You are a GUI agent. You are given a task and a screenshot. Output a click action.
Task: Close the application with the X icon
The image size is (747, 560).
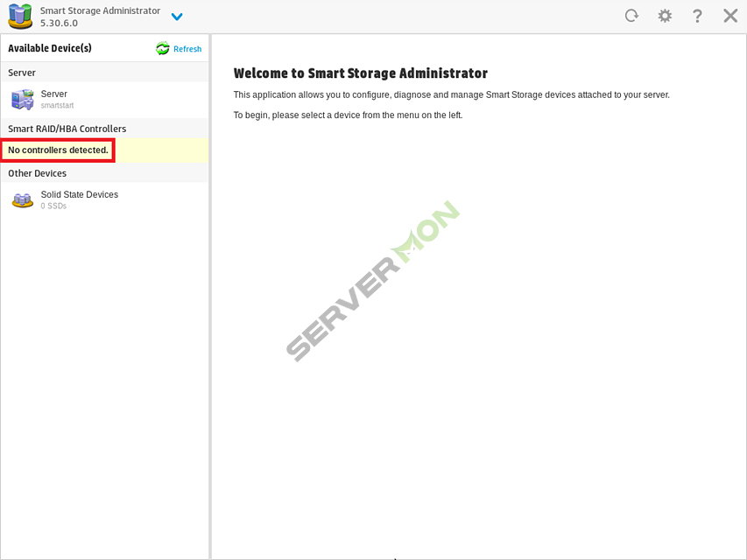click(x=729, y=16)
